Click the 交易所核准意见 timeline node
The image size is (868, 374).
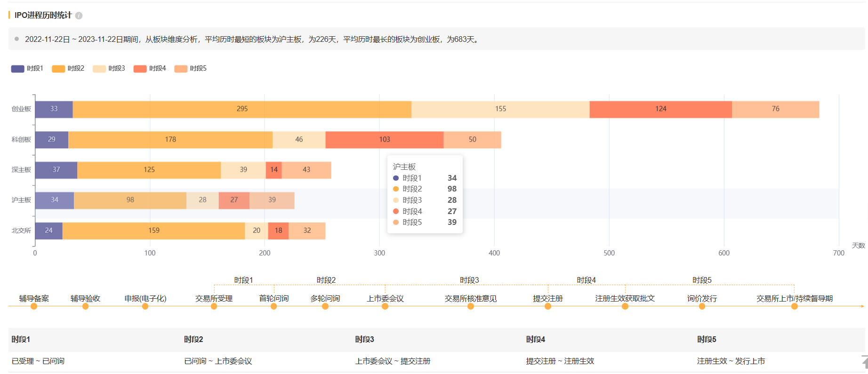pyautogui.click(x=471, y=306)
